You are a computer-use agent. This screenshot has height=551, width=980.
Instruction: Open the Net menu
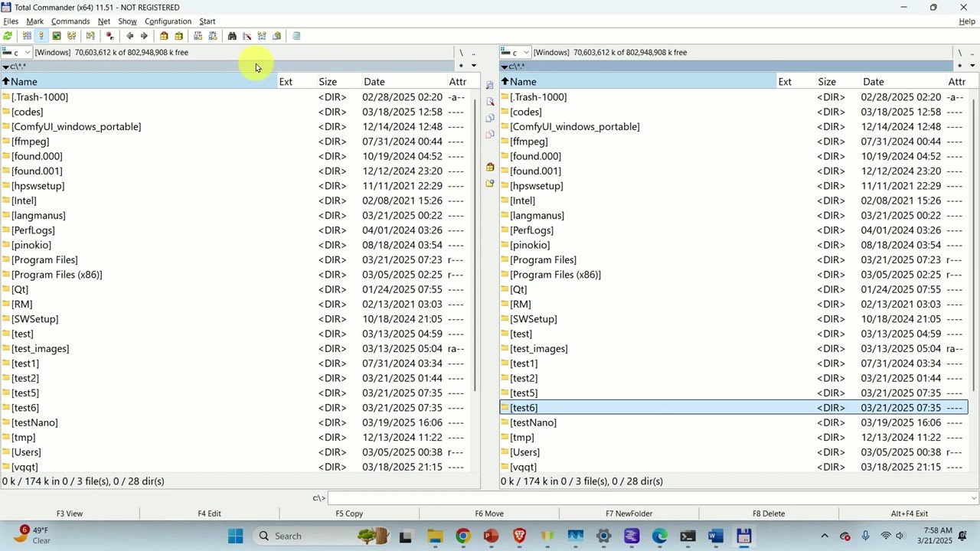[x=103, y=21]
